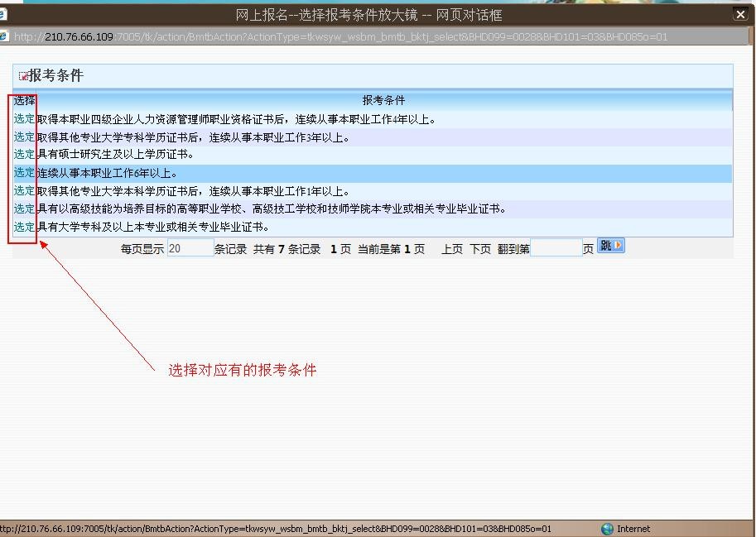Click the highlighted 连续从事本职业工作6年以上 row text
This screenshot has width=756, height=537.
tap(107, 173)
